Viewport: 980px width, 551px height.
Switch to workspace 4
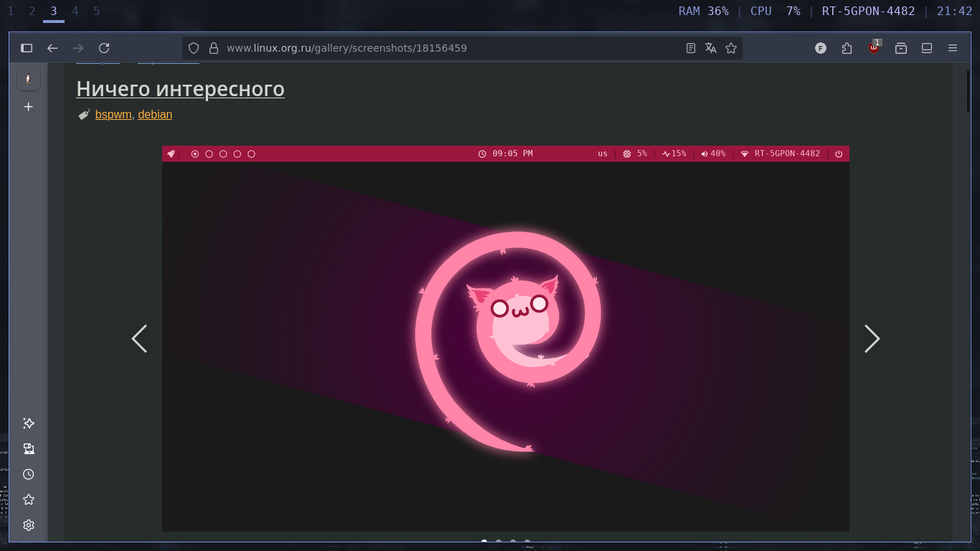(75, 11)
